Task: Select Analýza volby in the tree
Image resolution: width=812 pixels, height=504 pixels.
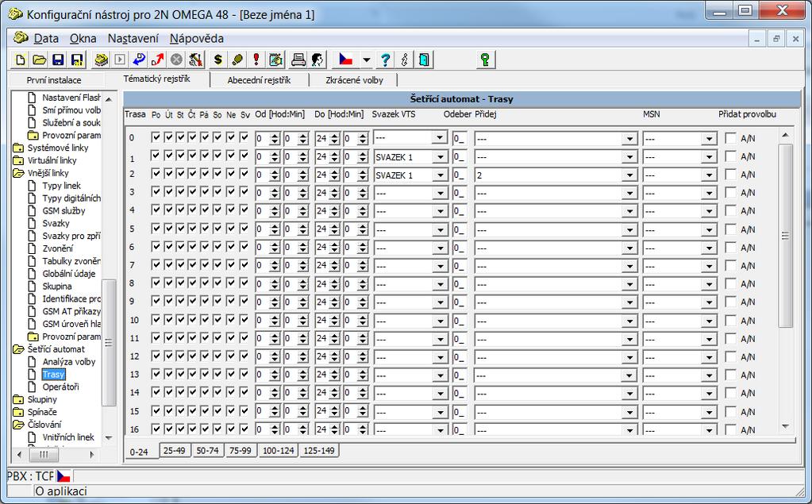Action: 69,362
